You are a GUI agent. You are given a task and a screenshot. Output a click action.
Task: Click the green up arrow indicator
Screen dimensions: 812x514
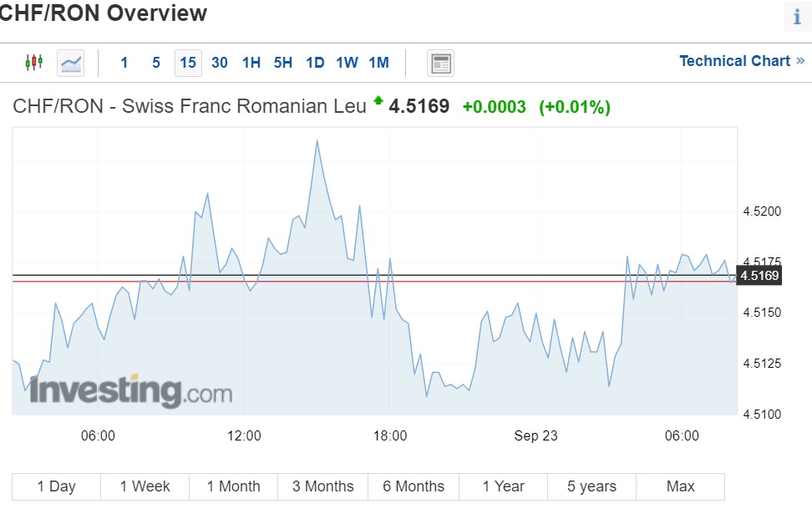(378, 101)
